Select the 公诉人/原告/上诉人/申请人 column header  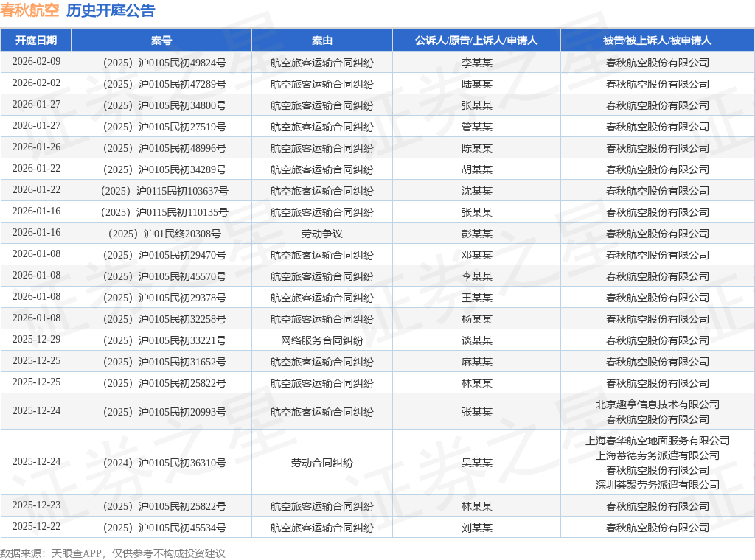coord(476,41)
